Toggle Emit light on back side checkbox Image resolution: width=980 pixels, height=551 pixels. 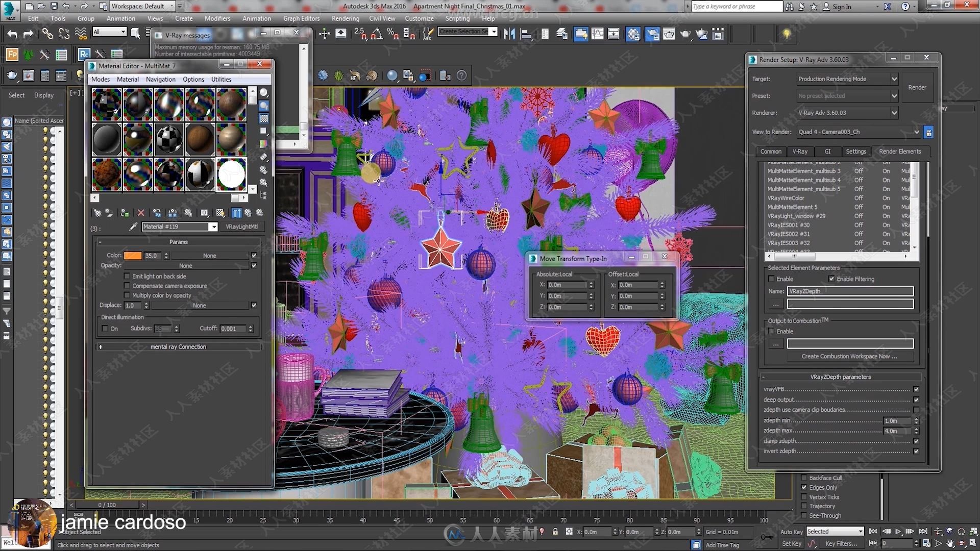coord(127,276)
